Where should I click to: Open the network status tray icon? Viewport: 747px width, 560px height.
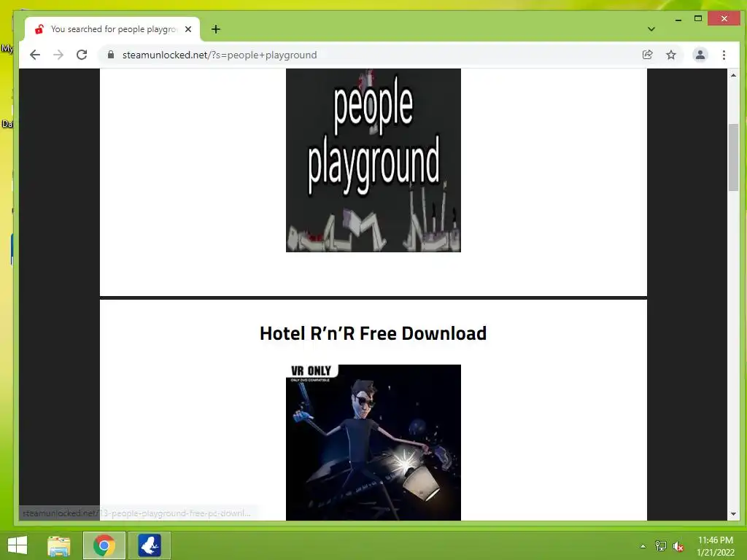coord(661,546)
